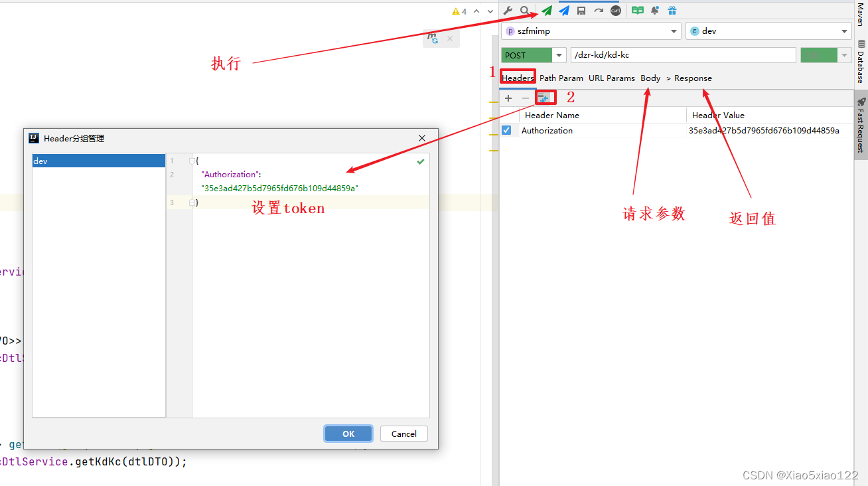Dismiss the floating Maven reload notification

click(x=449, y=39)
